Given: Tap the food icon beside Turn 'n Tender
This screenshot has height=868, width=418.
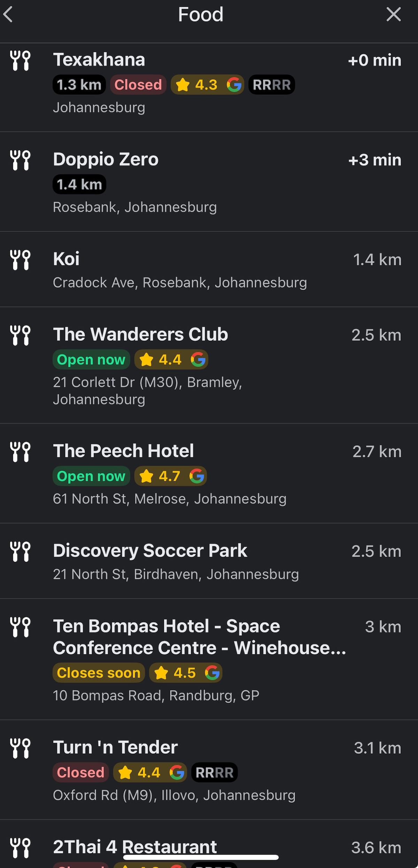Looking at the screenshot, I should click(20, 748).
